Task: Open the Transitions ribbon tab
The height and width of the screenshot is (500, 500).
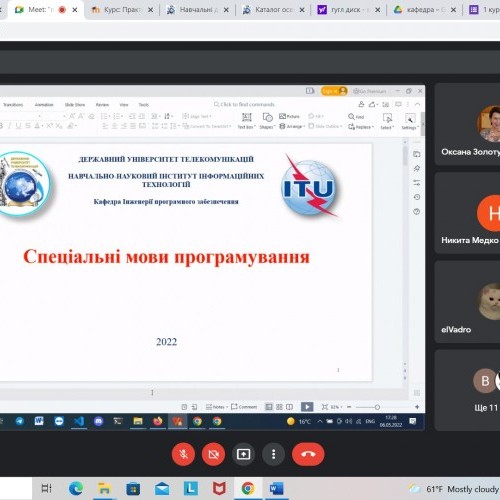Action: pyautogui.click(x=13, y=105)
